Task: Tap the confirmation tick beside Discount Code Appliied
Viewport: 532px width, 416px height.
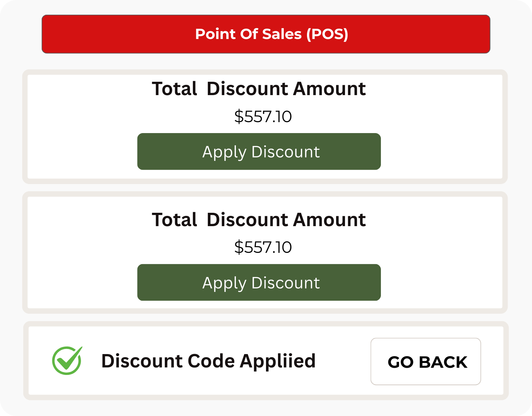Action: pos(67,361)
